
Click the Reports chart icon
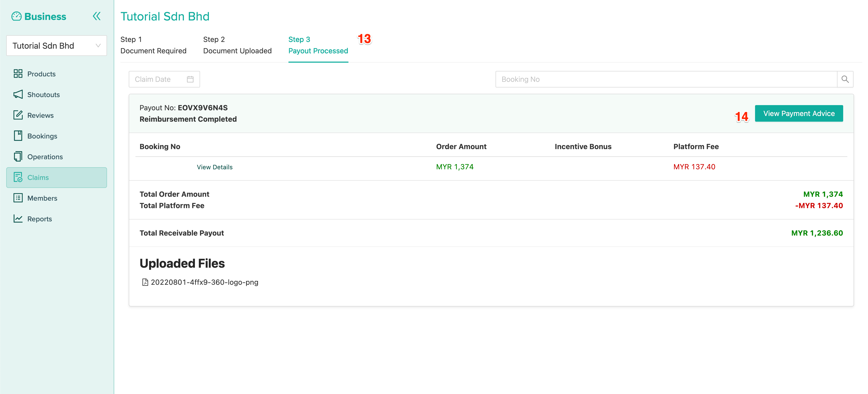18,218
